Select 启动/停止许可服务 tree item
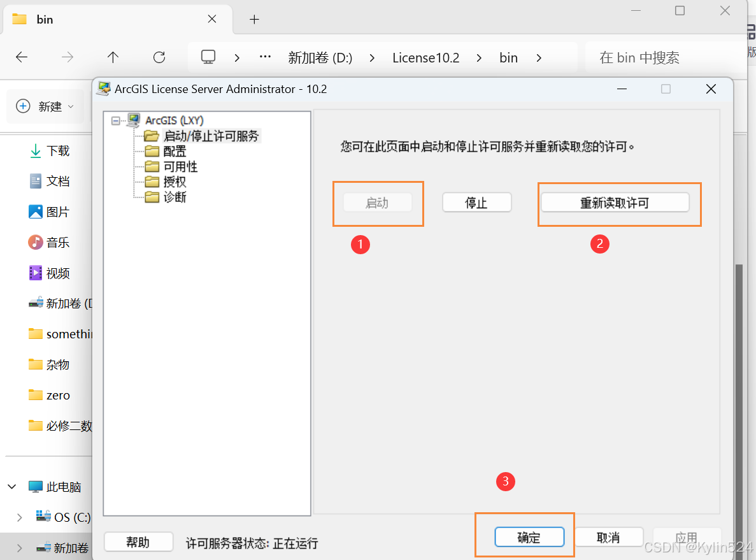The height and width of the screenshot is (560, 756). coord(211,136)
